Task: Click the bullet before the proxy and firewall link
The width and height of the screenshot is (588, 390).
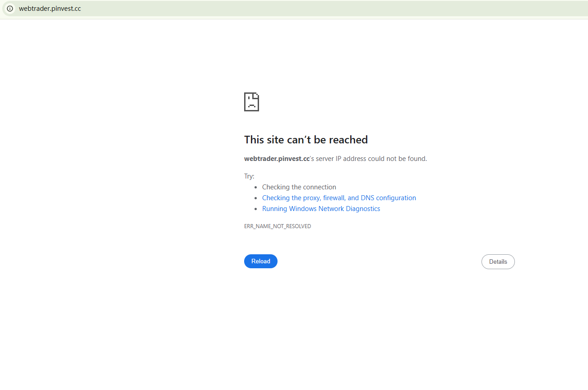Action: click(256, 198)
